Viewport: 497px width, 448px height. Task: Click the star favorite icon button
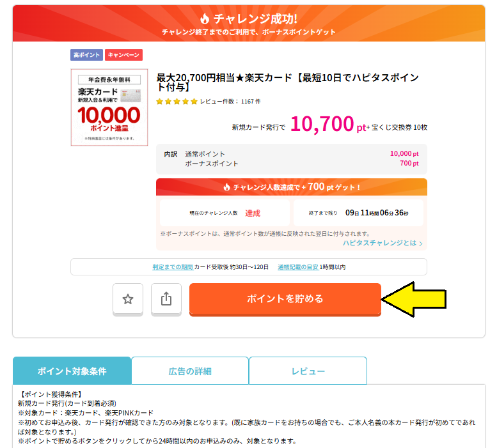(x=127, y=299)
